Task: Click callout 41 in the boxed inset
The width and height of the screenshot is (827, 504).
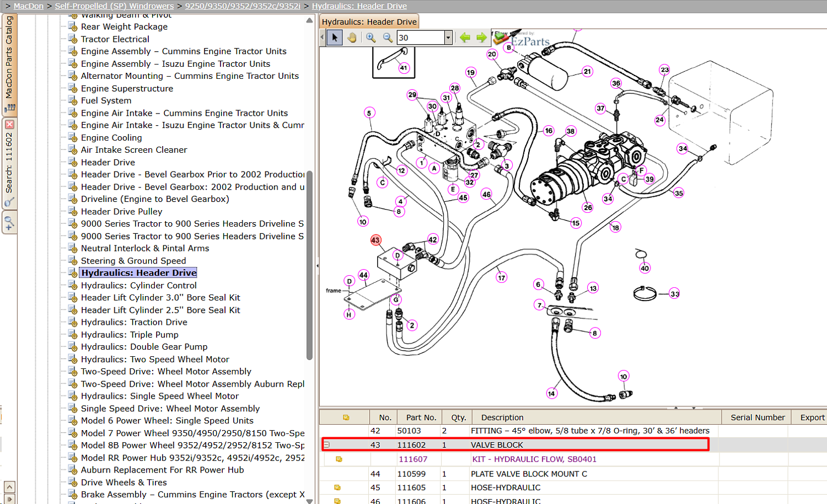Action: [x=404, y=68]
